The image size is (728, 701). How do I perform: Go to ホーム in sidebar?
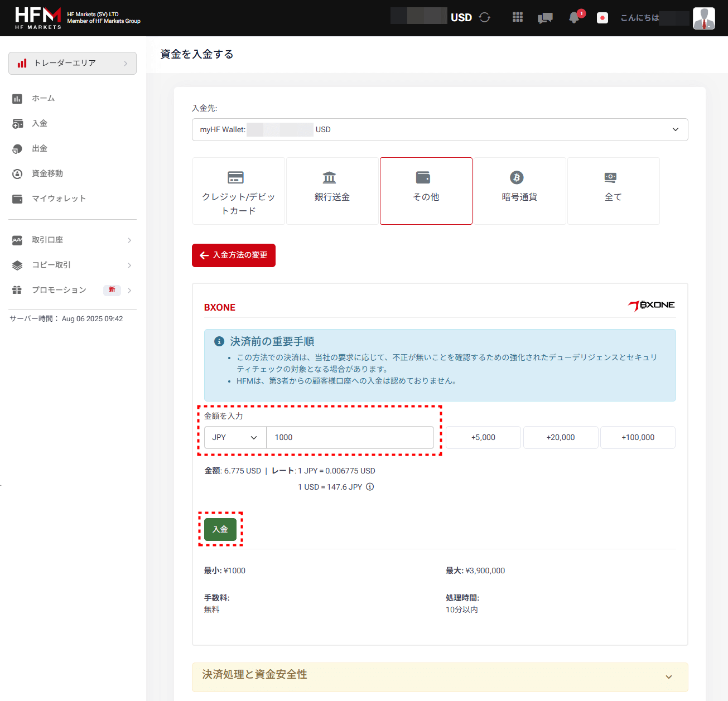coord(44,98)
